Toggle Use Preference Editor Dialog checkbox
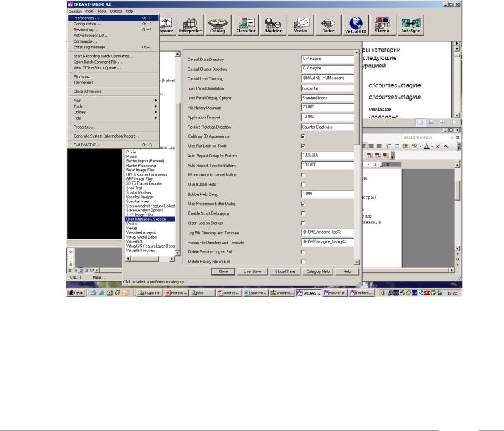The width and height of the screenshot is (504, 431). point(303,204)
